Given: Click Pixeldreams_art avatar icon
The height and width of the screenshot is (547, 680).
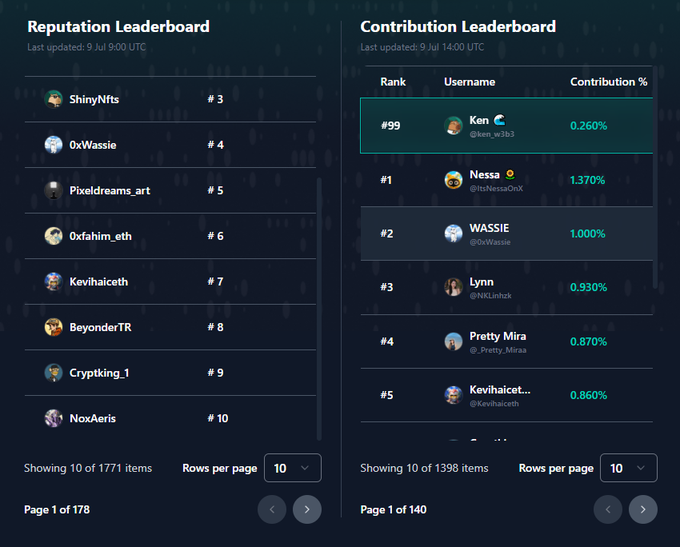Looking at the screenshot, I should (53, 190).
